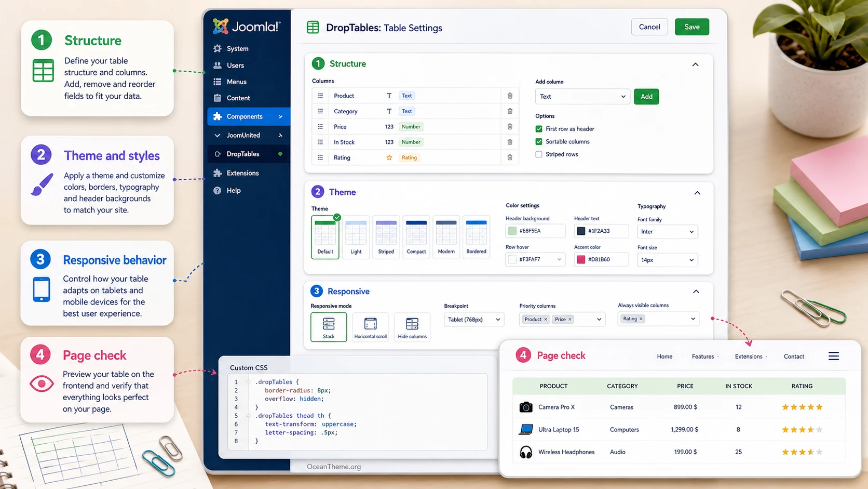
Task: Delete the In Stock column with its trash icon
Action: coord(510,142)
